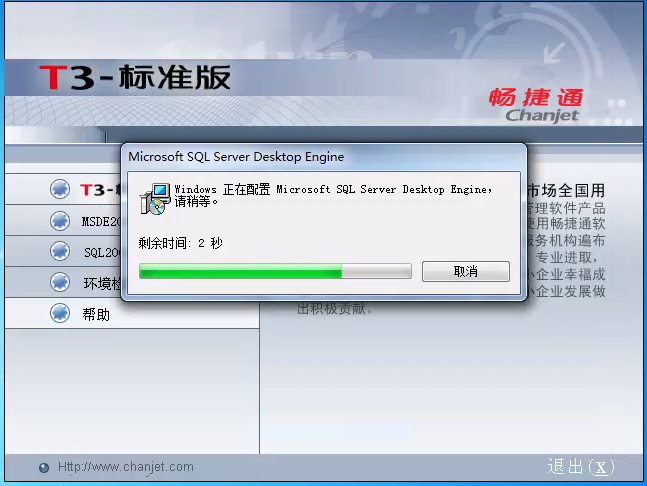647x486 pixels.
Task: Open the 环境检测 menu item
Action: point(102,283)
